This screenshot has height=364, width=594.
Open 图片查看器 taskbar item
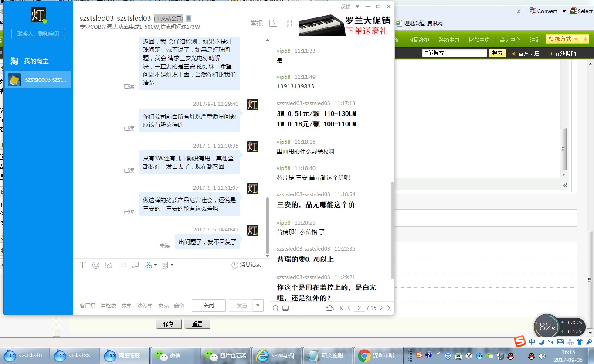[226, 356]
